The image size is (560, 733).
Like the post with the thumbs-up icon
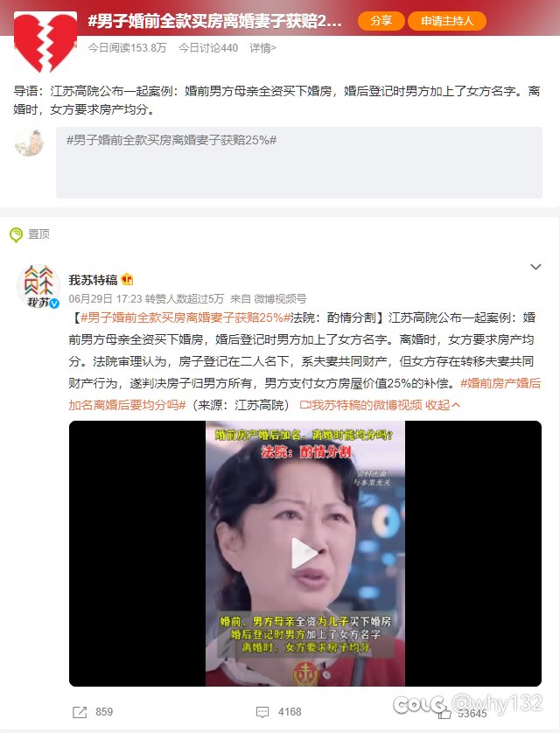(444, 713)
